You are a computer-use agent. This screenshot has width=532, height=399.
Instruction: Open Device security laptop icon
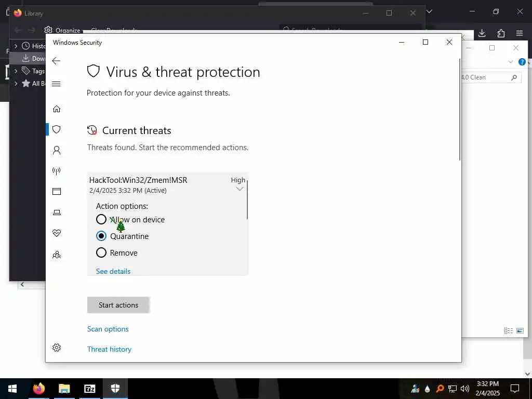[57, 212]
